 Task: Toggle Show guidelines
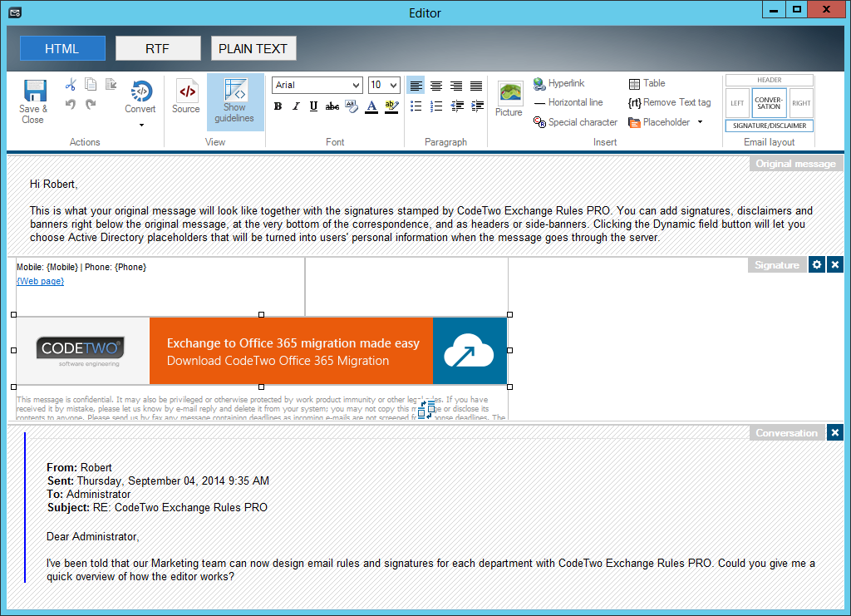point(235,101)
